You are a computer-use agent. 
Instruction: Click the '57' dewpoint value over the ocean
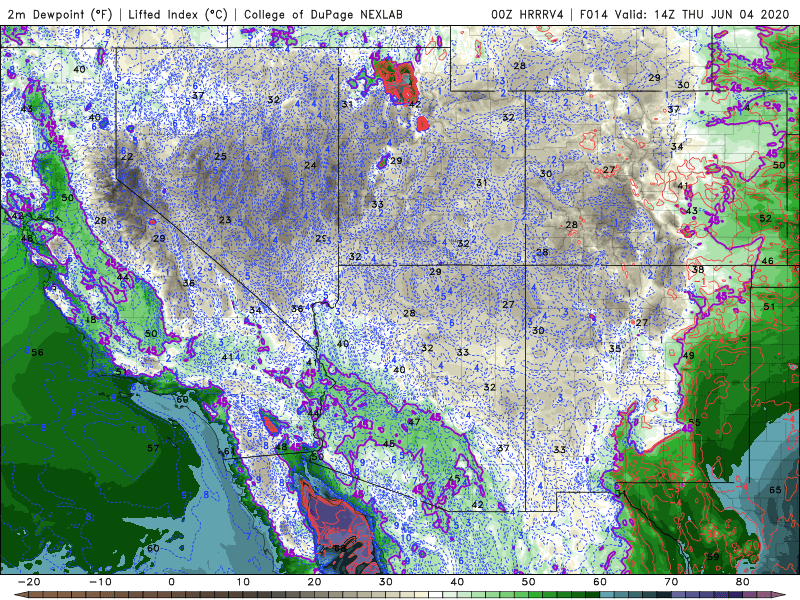tap(153, 448)
